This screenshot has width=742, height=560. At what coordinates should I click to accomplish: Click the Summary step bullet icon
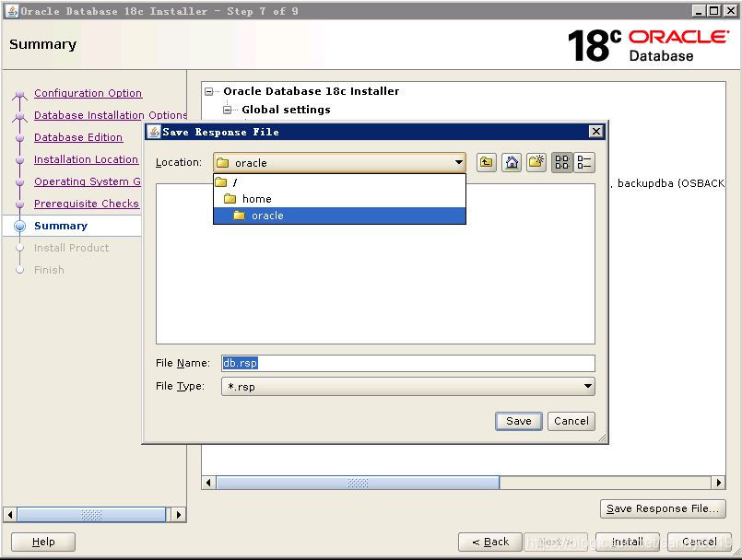pos(20,226)
